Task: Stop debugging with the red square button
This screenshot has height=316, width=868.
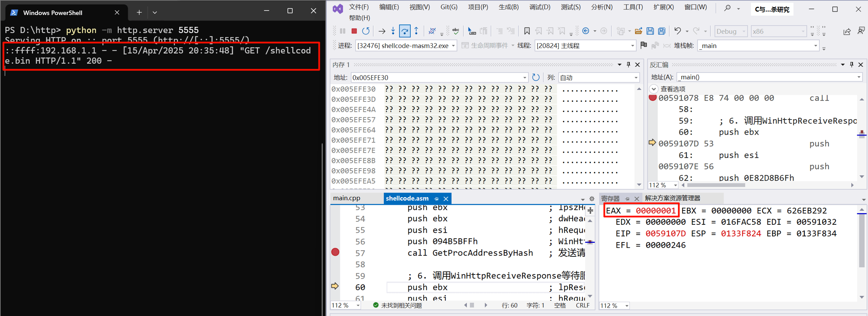Action: (354, 31)
